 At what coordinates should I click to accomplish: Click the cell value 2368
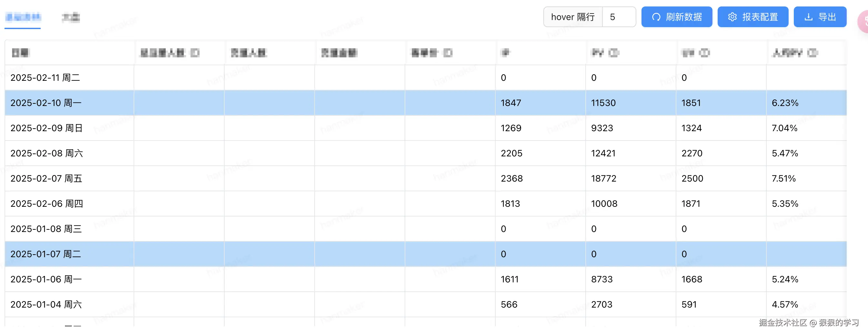coord(511,178)
